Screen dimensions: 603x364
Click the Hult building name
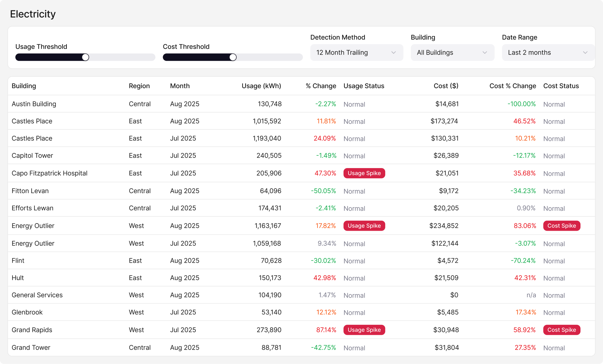(18, 278)
